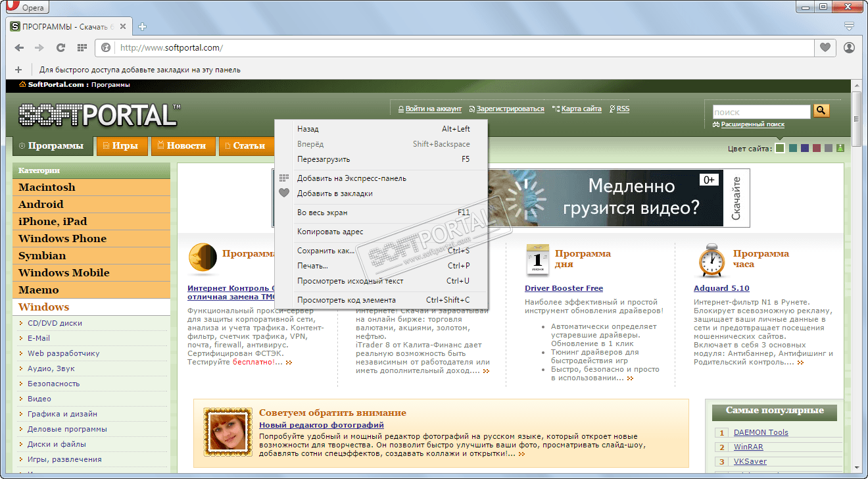This screenshot has height=479, width=868.
Task: Open the Maemo category
Action: tap(91, 290)
